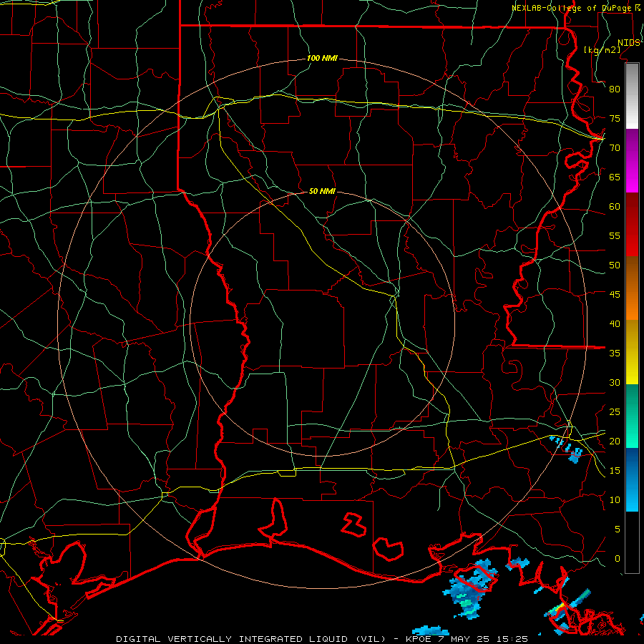Click the "5" value on the VIL scale
Screen dimensions: 644x644
(x=618, y=530)
